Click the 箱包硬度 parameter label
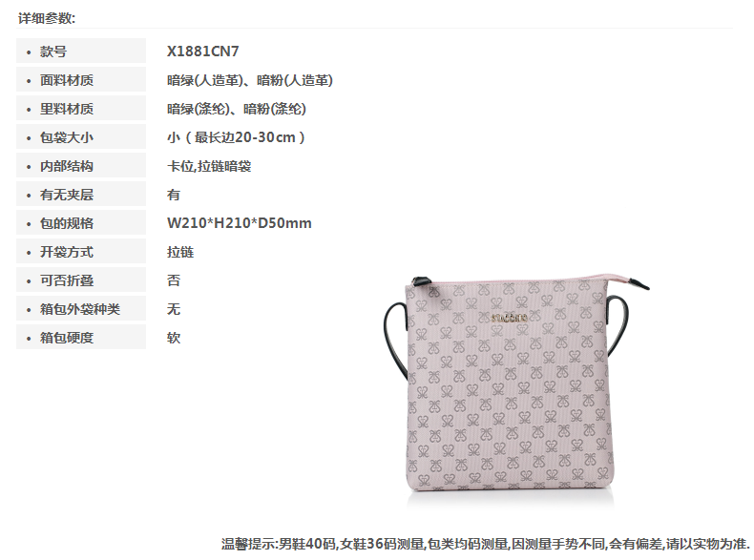This screenshot has width=754, height=560. pyautogui.click(x=67, y=338)
